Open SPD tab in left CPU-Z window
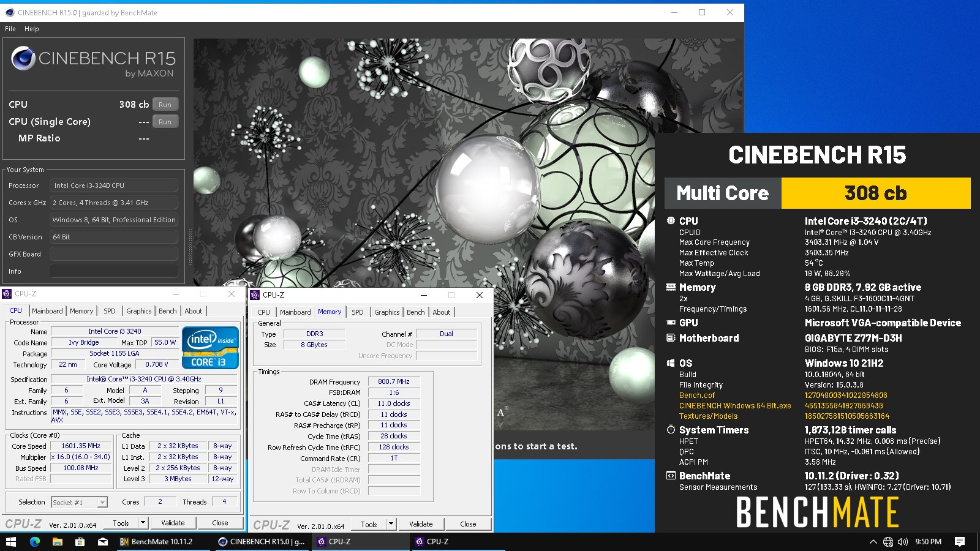The image size is (980, 551). coord(110,311)
